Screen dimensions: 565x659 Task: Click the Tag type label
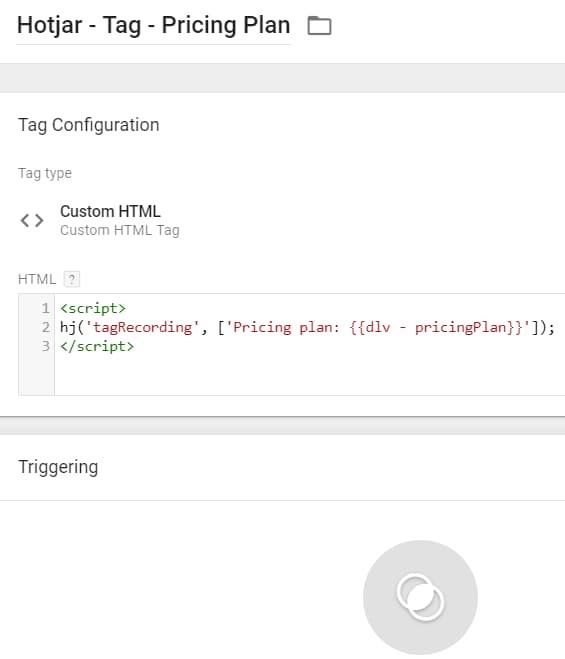pyautogui.click(x=45, y=173)
